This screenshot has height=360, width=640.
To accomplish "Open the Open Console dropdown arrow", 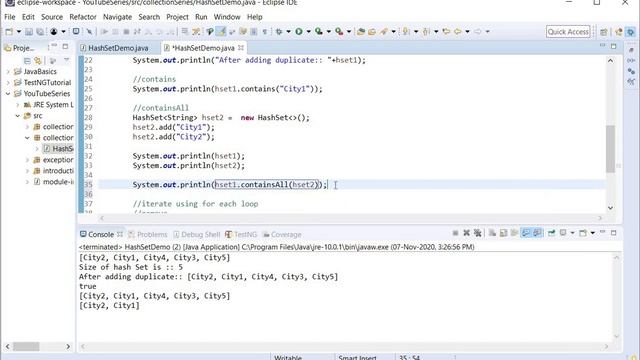I will [593, 233].
